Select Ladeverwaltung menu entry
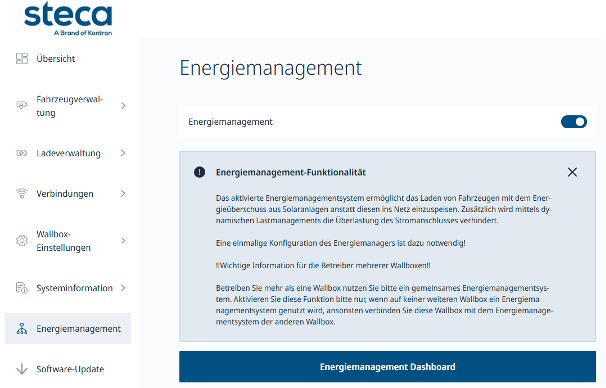Viewport: 606px width, 388px height. (x=68, y=153)
